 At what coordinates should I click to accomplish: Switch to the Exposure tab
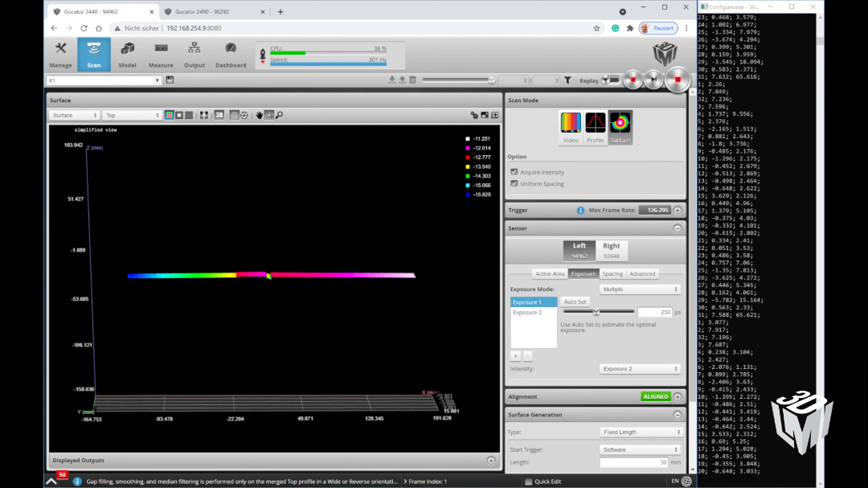pos(583,273)
